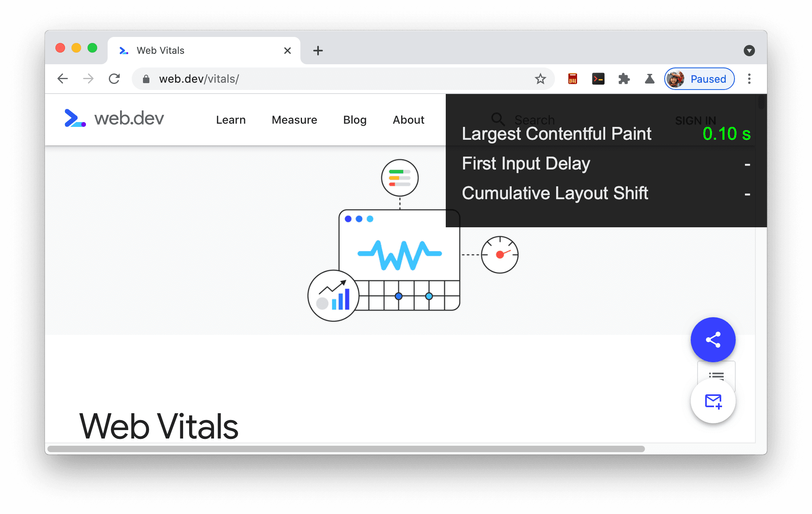Open the Blog menu item
The image size is (812, 514).
click(x=355, y=119)
